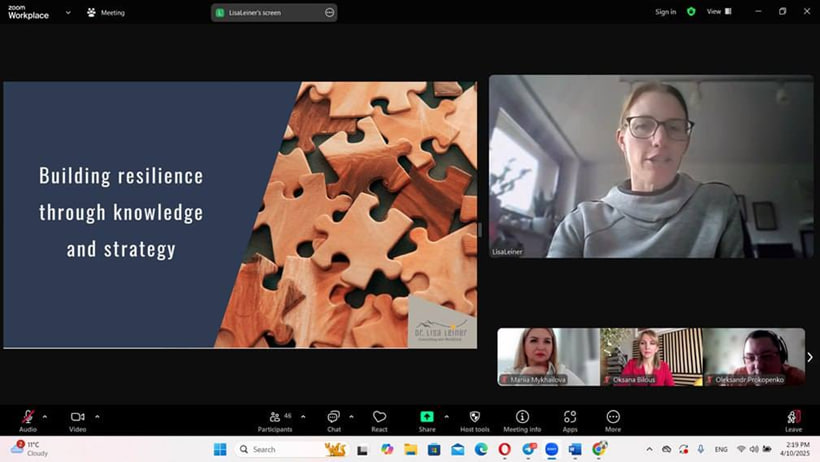Open the View layout menu
This screenshot has height=462, width=820.
click(x=719, y=12)
